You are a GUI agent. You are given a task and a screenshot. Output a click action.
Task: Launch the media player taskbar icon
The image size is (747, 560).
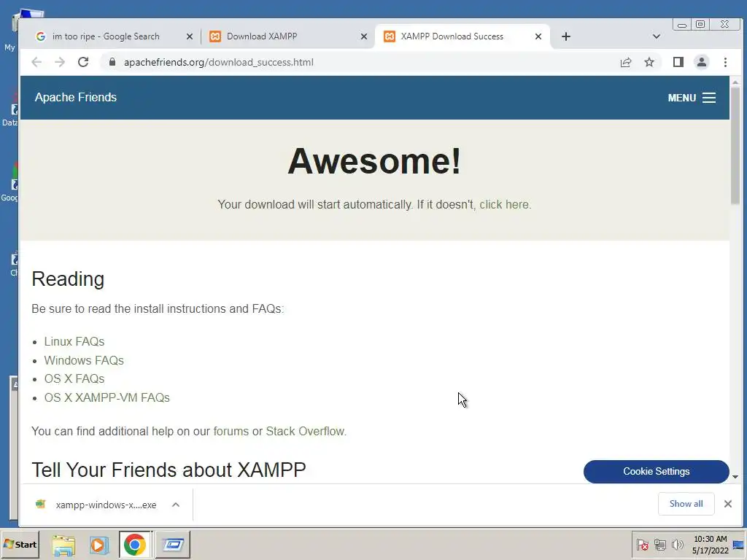click(x=98, y=545)
